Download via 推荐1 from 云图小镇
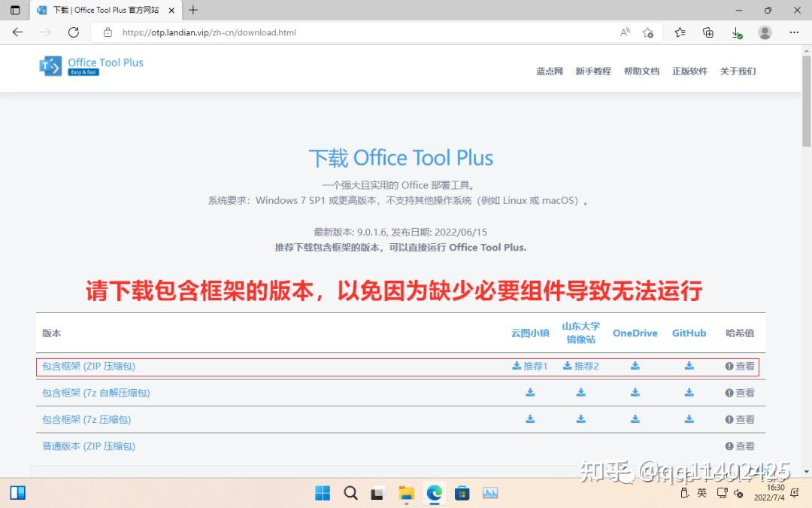This screenshot has height=508, width=812. [529, 367]
